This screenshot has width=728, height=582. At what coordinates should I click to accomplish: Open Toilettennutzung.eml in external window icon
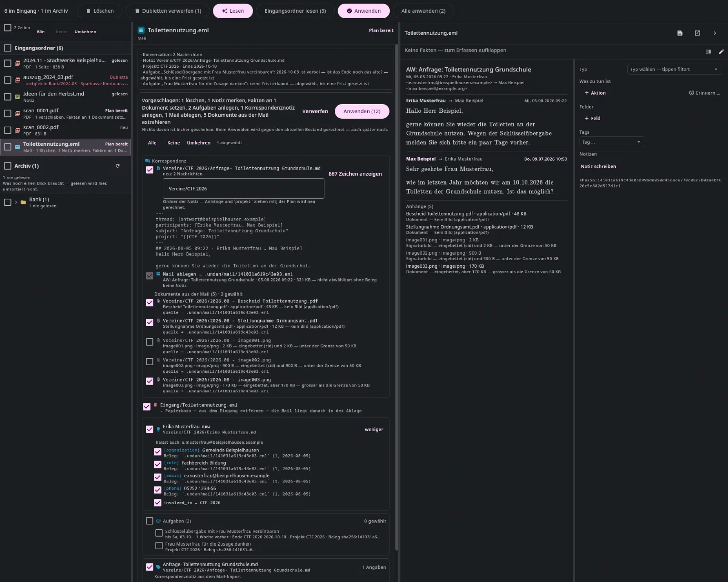[698, 33]
